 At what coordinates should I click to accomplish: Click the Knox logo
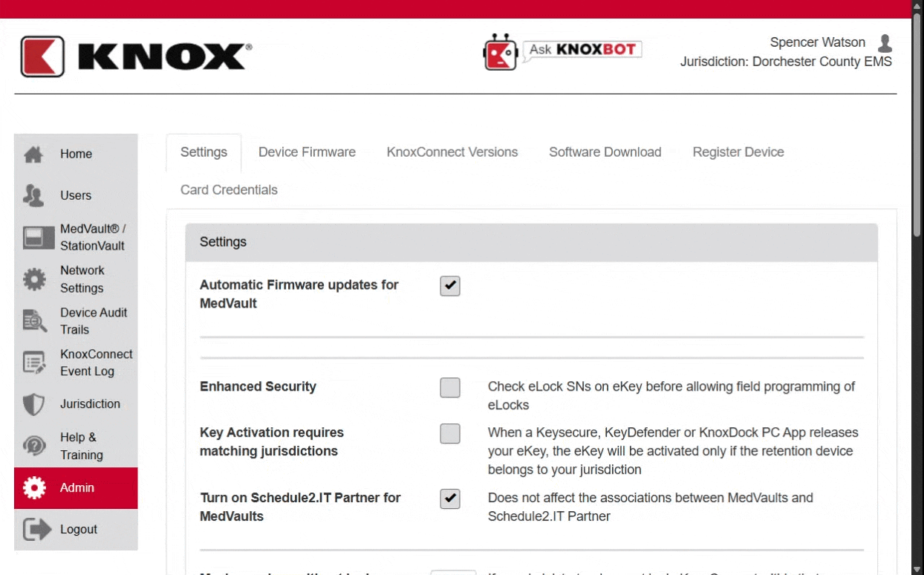(x=136, y=56)
